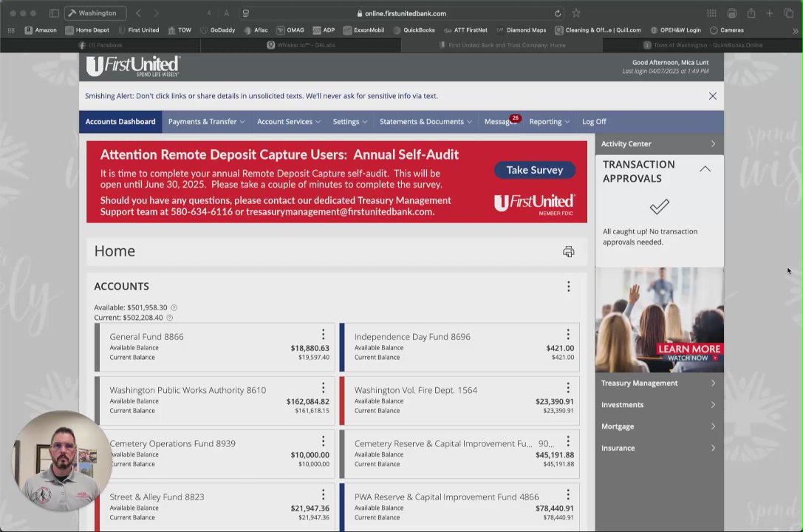
Task: Open the General Fund 8866 account
Action: pyautogui.click(x=146, y=337)
